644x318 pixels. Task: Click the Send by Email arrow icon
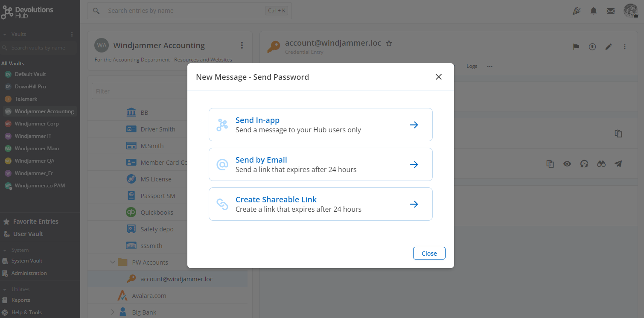414,164
